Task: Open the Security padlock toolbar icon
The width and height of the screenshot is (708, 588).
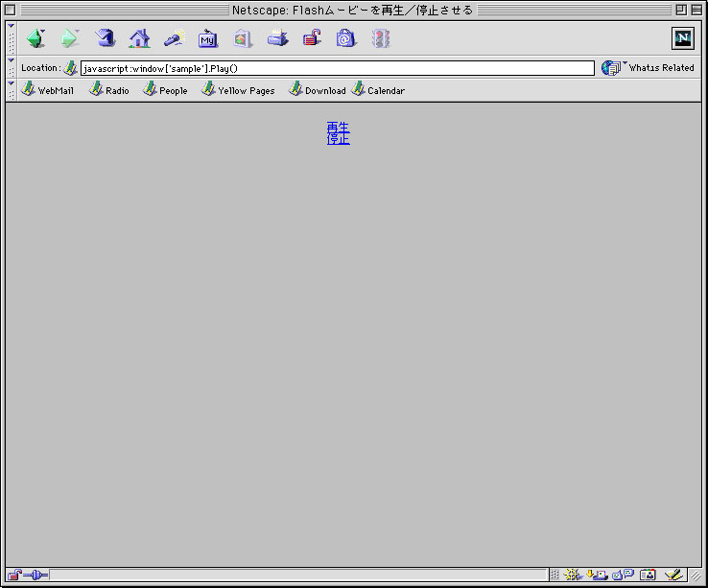Action: click(312, 38)
